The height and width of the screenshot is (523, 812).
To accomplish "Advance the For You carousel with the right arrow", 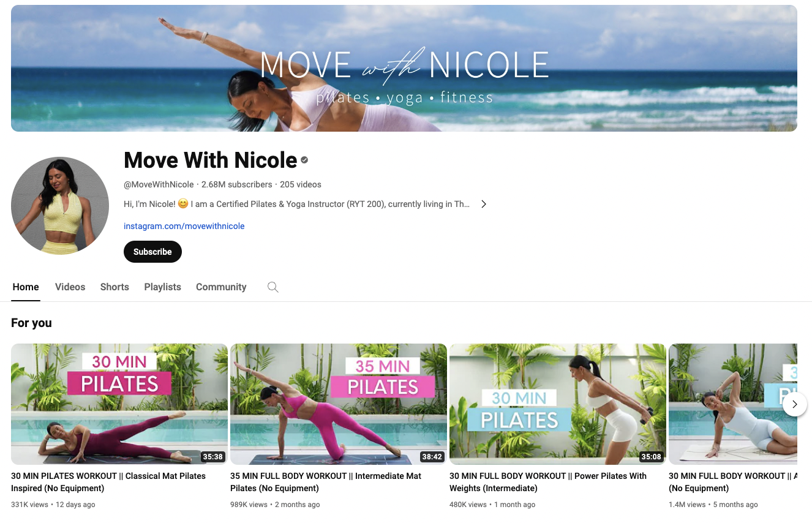I will coord(794,404).
